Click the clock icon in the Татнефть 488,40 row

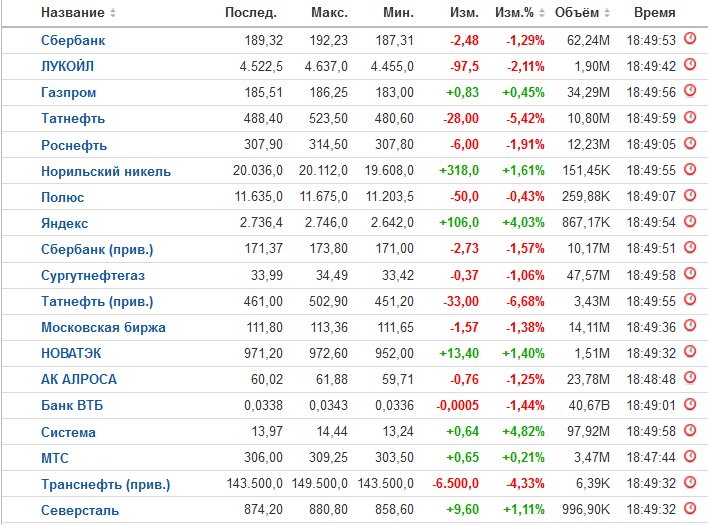[690, 117]
